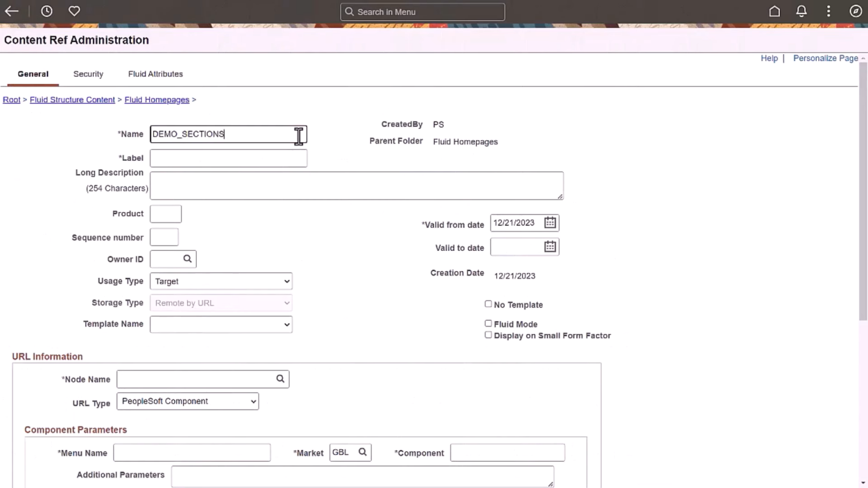The image size is (868, 488).
Task: Click the Home icon in the header
Action: (x=774, y=11)
